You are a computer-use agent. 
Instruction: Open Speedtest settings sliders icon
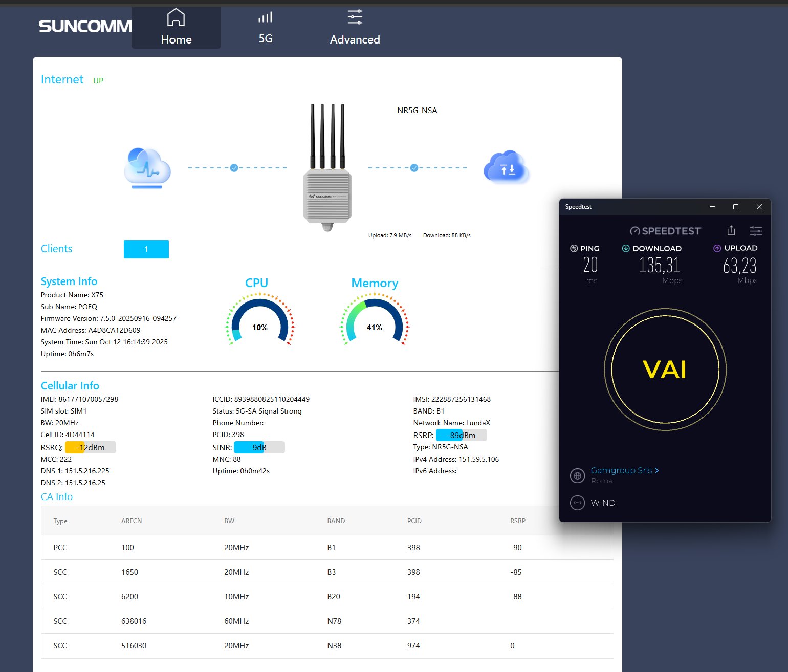coord(756,231)
